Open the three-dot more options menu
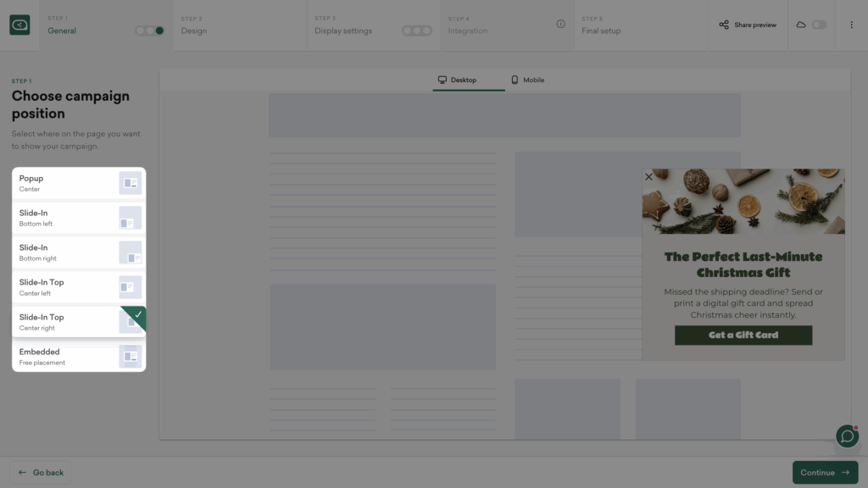 [x=851, y=25]
